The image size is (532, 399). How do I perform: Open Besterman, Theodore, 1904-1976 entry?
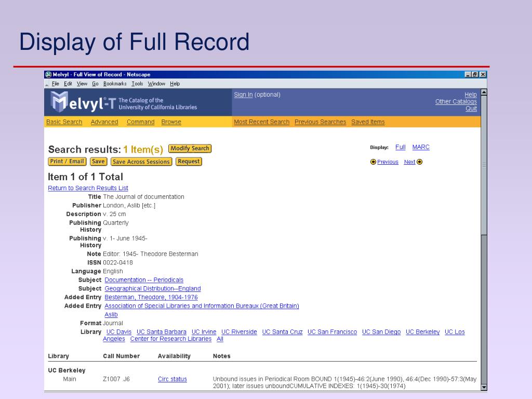click(x=151, y=297)
